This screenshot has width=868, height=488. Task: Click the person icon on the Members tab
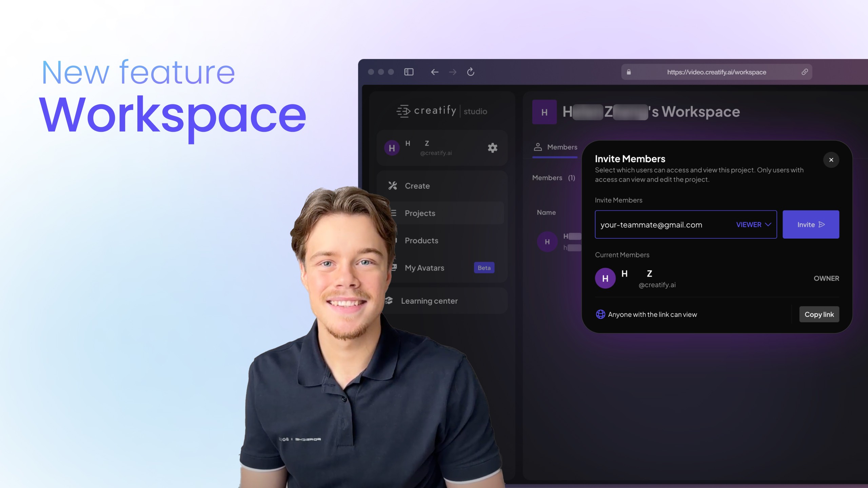[538, 147]
